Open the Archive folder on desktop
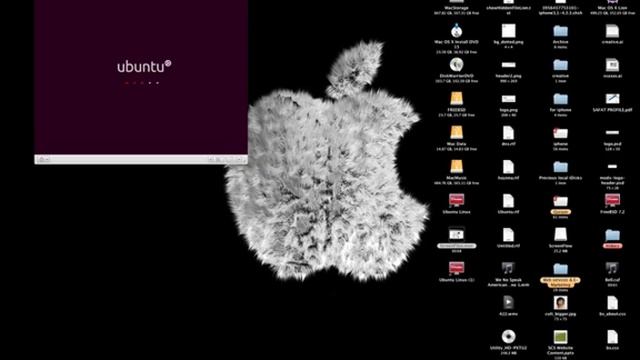The width and height of the screenshot is (640, 360). click(x=560, y=31)
